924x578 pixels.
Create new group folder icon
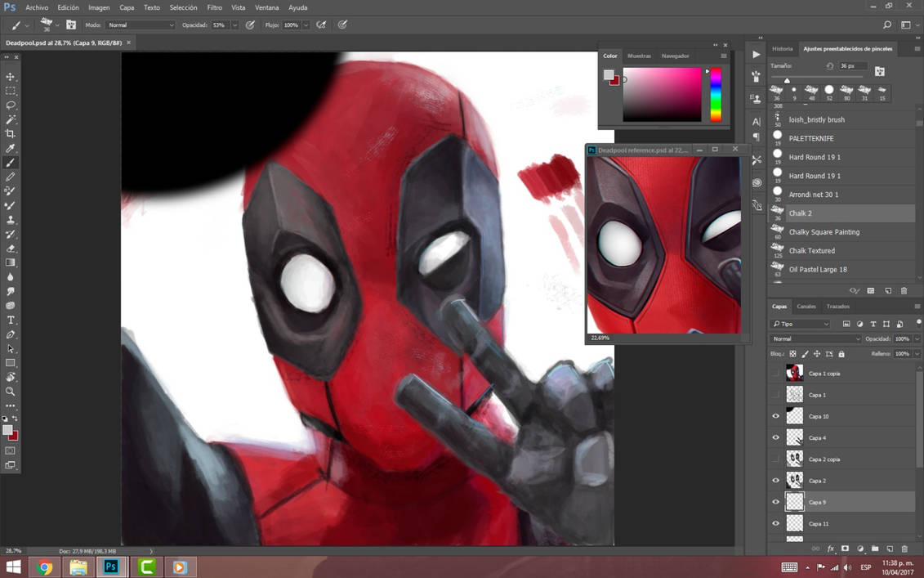(x=875, y=549)
